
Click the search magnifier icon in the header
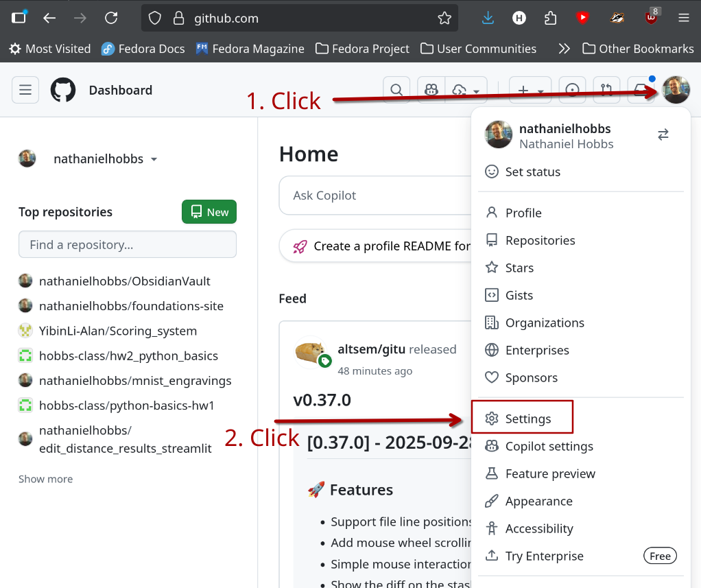[x=396, y=90]
